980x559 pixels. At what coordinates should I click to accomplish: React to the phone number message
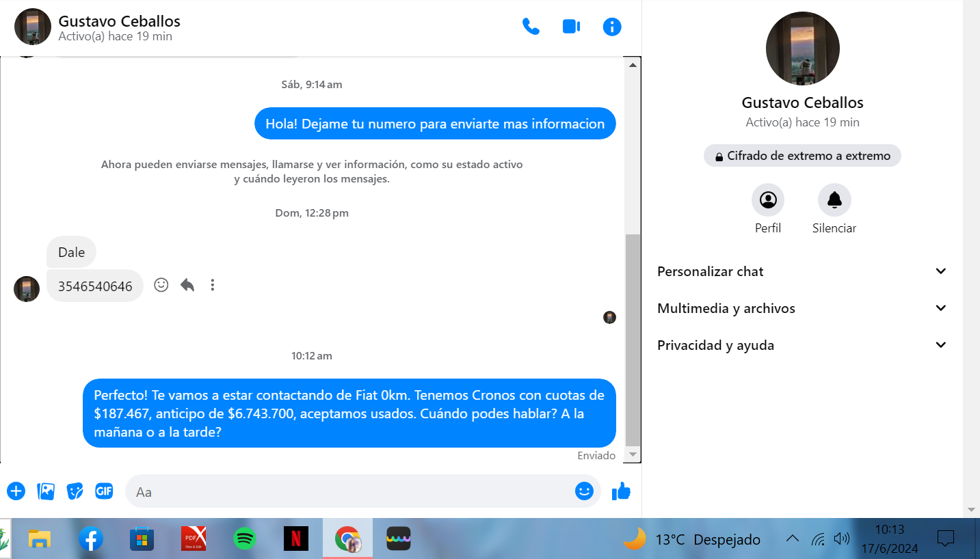click(x=161, y=285)
